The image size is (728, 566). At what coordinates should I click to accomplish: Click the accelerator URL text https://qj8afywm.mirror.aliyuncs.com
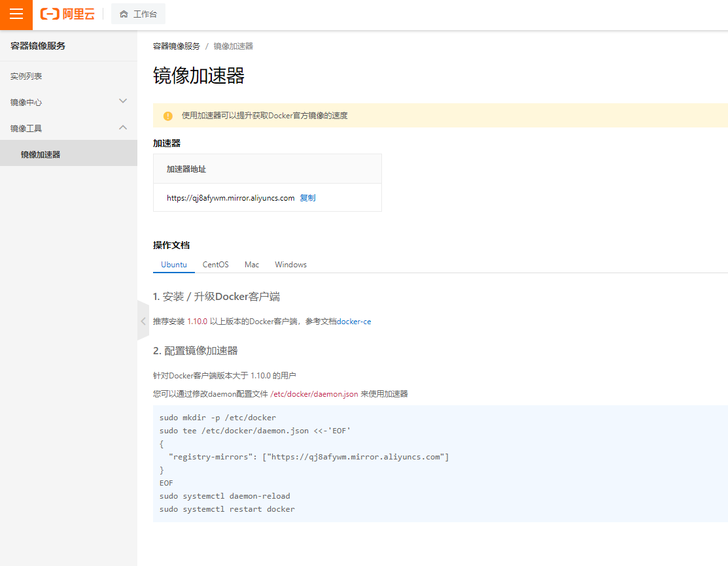pyautogui.click(x=231, y=198)
